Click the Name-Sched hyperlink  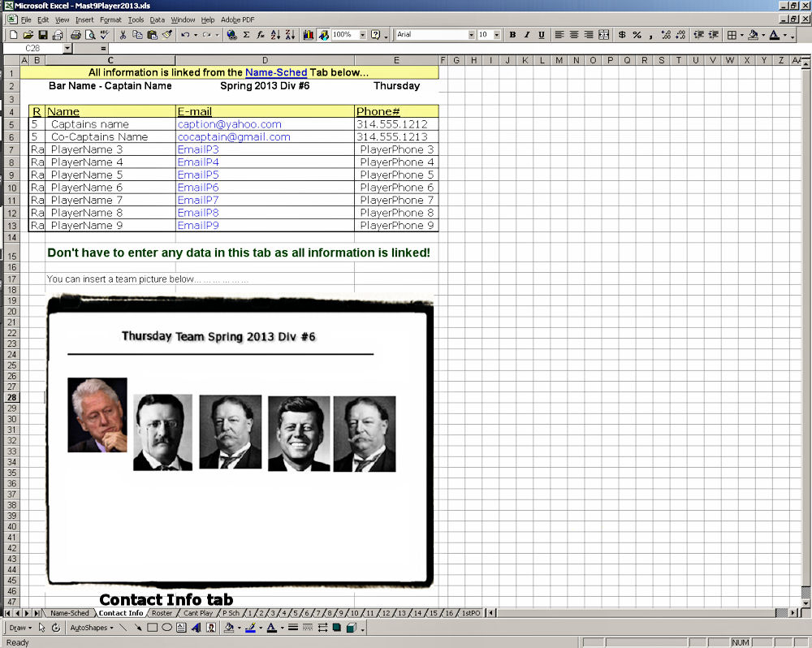point(276,72)
